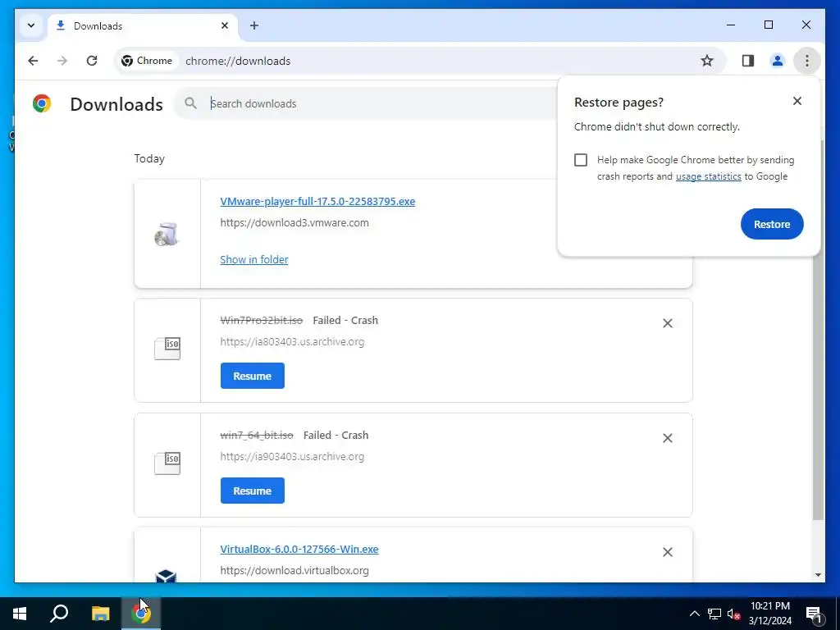The height and width of the screenshot is (630, 840).
Task: Open the Chrome side panel
Action: pyautogui.click(x=748, y=61)
